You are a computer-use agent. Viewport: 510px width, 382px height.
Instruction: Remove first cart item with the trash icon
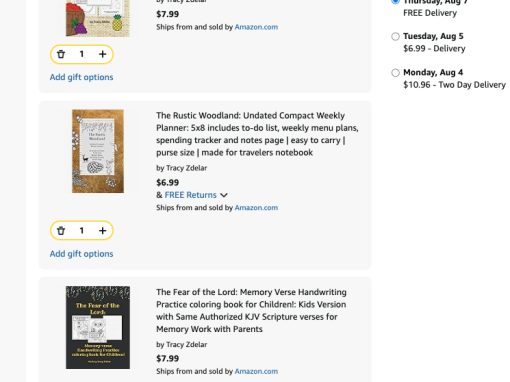61,54
